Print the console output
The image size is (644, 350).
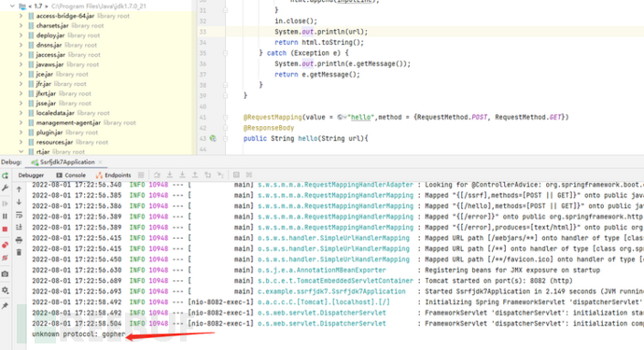point(19,240)
